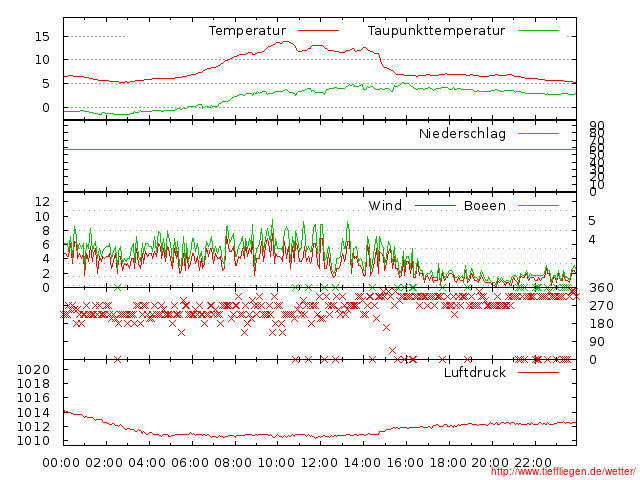The image size is (640, 480).
Task: Click the red Wind legend line sample
Action: (x=435, y=205)
